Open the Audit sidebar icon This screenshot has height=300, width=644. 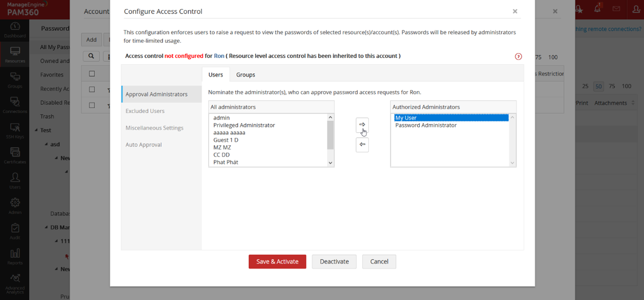pos(15,231)
